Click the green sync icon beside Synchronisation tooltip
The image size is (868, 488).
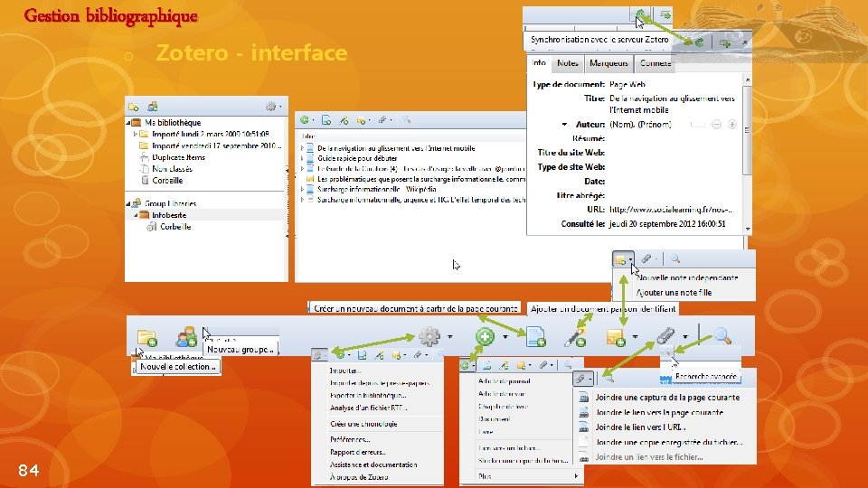coord(700,42)
